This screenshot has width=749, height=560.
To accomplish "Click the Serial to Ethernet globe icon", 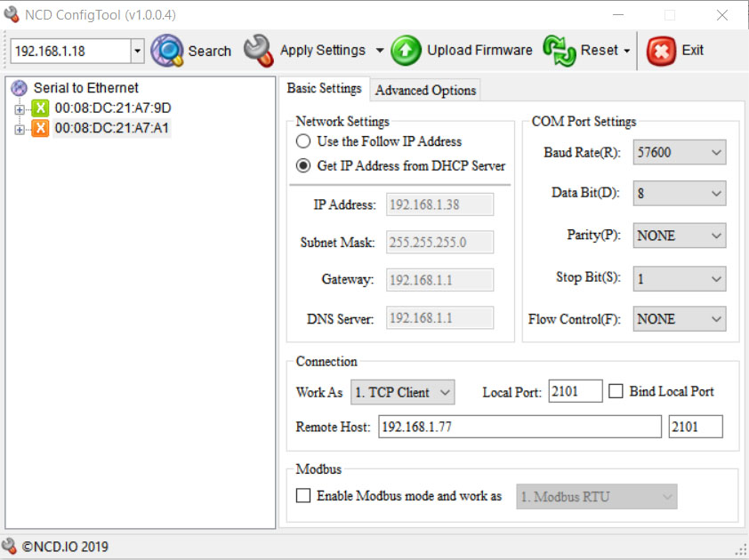I will point(19,88).
